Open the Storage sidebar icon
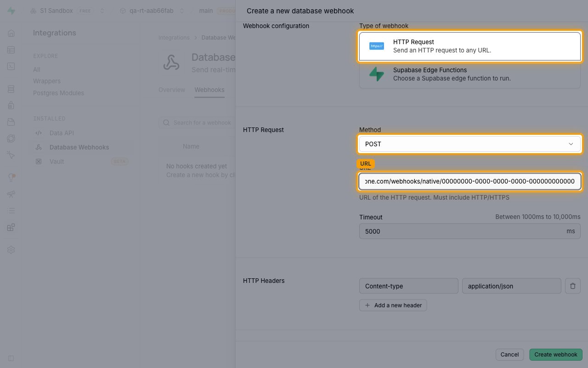The image size is (588, 368). point(11,122)
